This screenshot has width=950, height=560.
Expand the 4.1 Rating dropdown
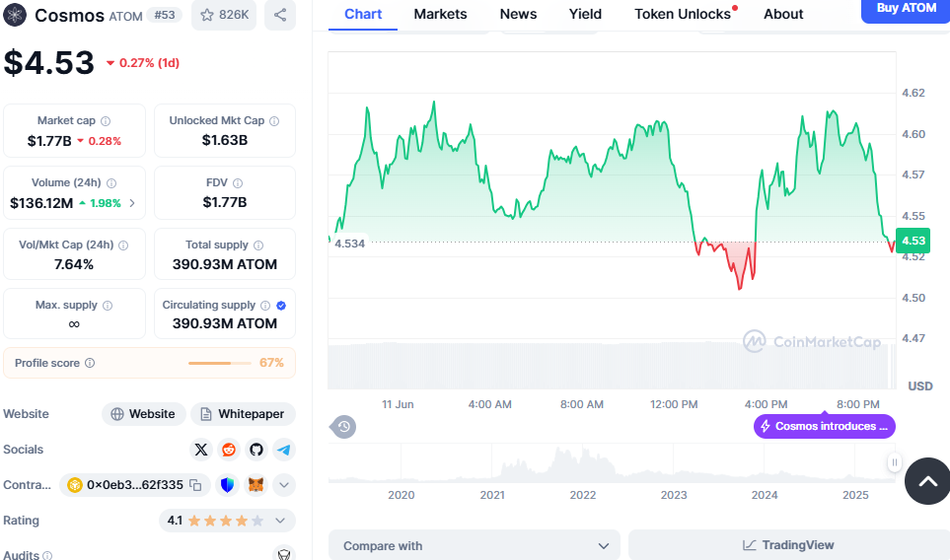[280, 521]
